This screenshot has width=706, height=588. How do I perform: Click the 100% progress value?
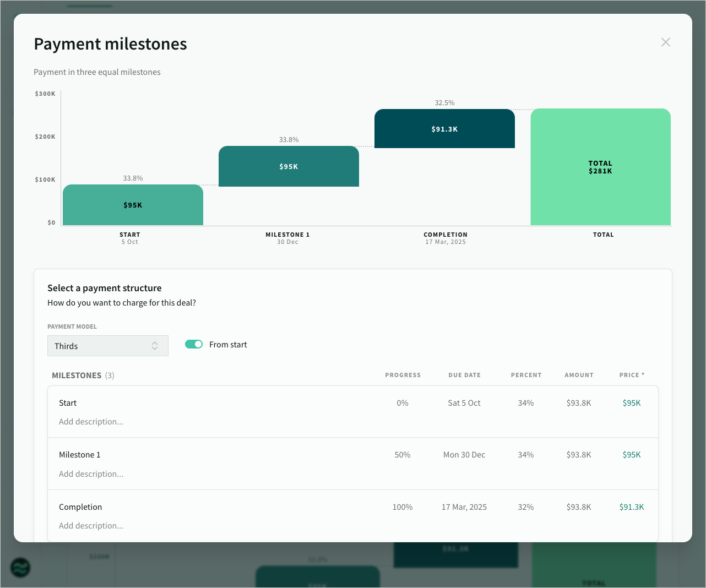click(x=403, y=507)
